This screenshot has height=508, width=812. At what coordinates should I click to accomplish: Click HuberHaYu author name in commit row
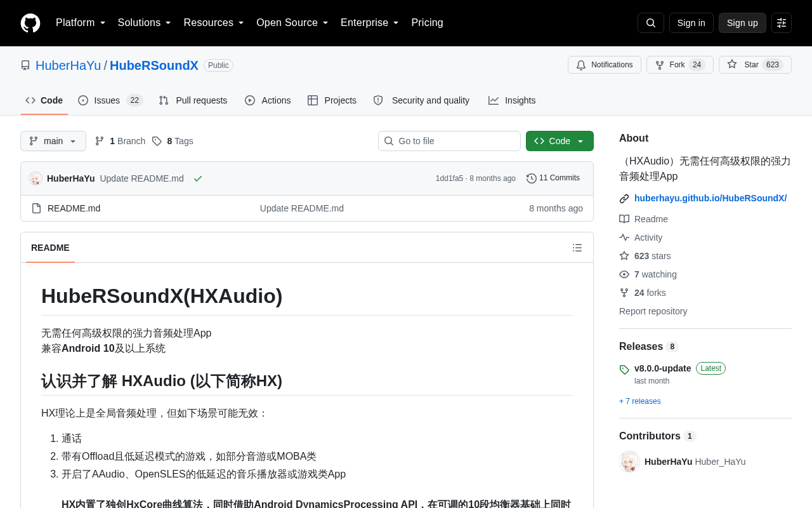71,178
